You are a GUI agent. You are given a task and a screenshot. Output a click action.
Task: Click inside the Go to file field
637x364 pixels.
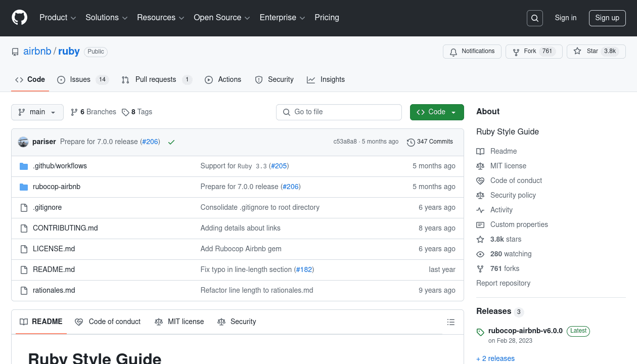coord(339,112)
